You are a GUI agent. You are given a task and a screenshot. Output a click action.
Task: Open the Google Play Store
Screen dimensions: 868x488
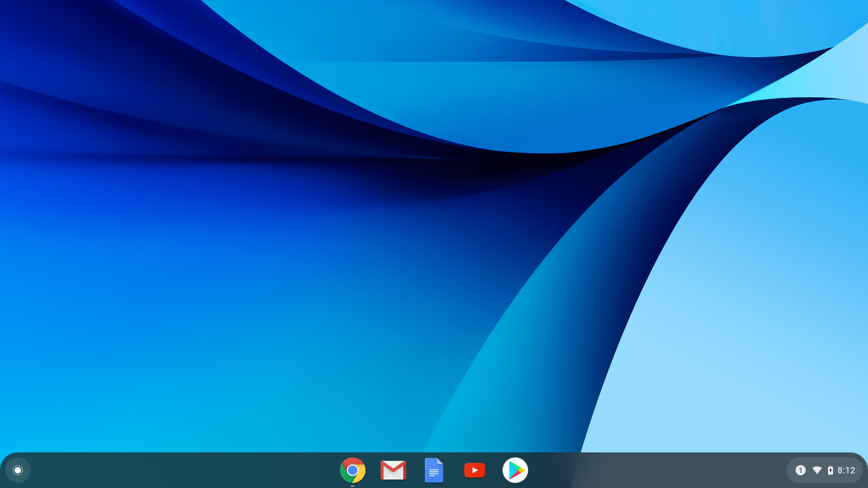pos(515,470)
